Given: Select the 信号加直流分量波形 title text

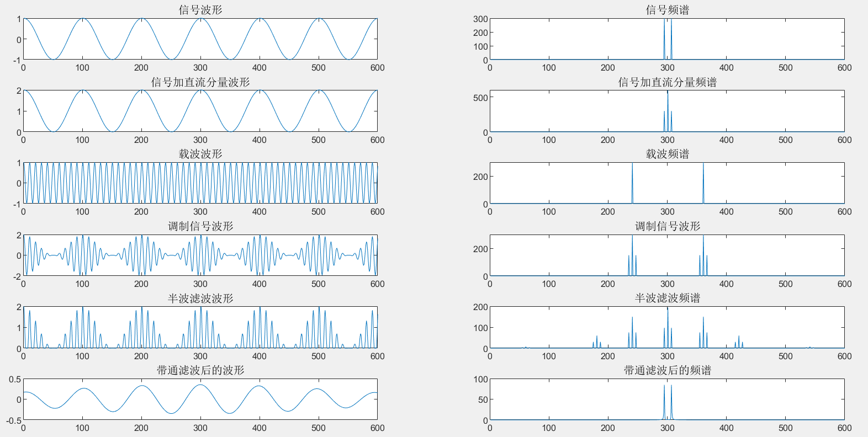Looking at the screenshot, I should (200, 82).
